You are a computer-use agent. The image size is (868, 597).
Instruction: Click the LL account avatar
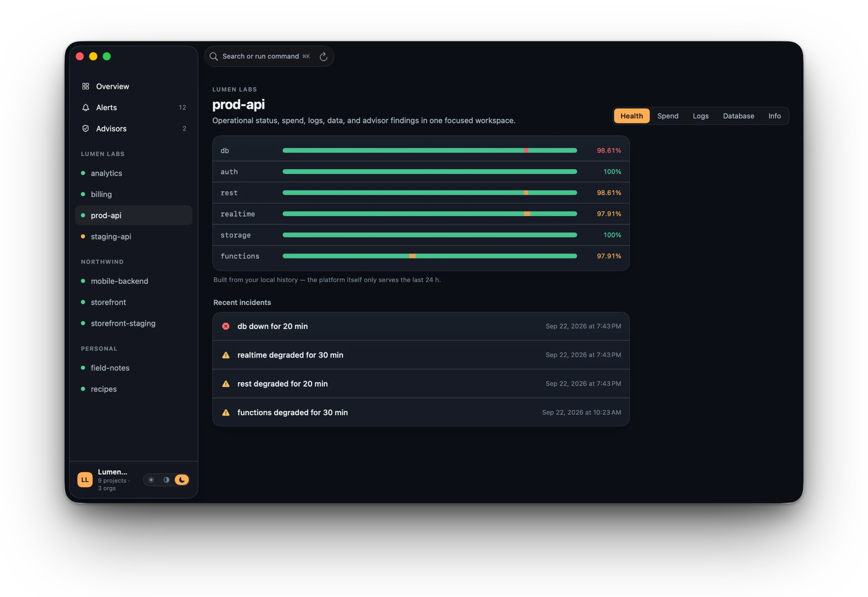tap(85, 480)
